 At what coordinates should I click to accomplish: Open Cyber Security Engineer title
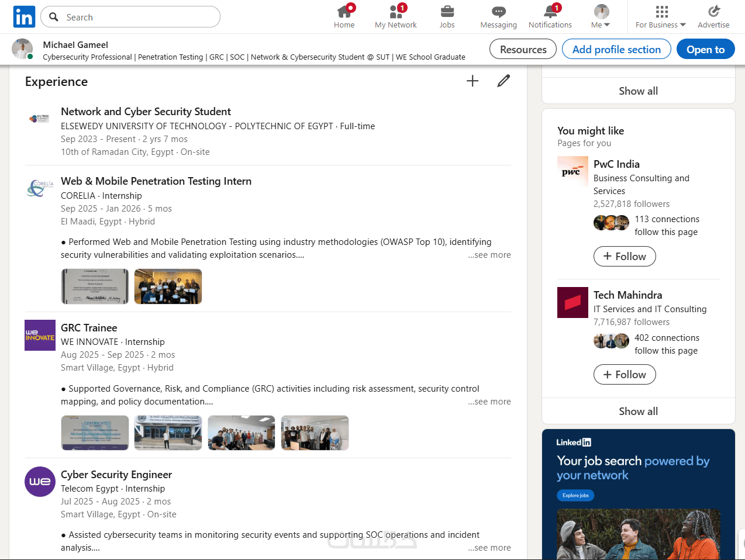(x=116, y=475)
